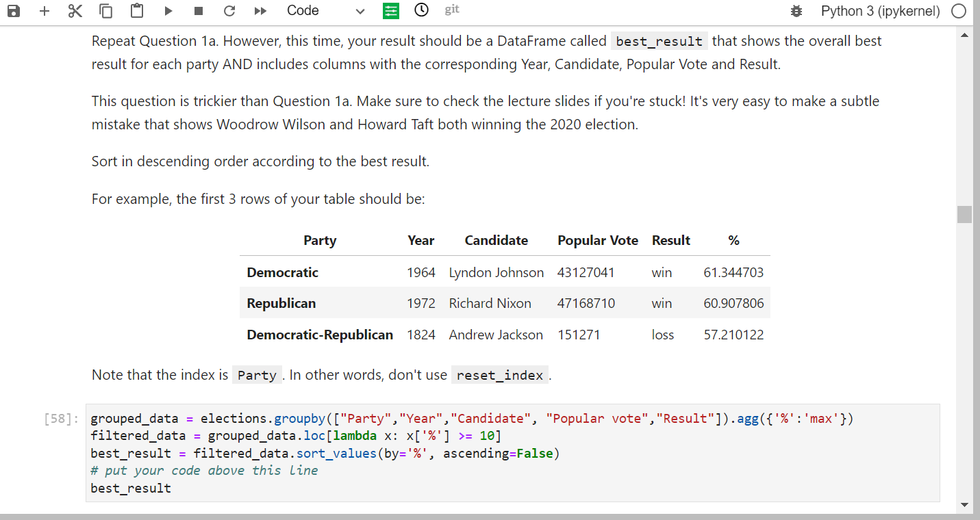Viewport: 980px width, 520px height.
Task: Click the scrollbar down arrow
Action: pyautogui.click(x=965, y=505)
